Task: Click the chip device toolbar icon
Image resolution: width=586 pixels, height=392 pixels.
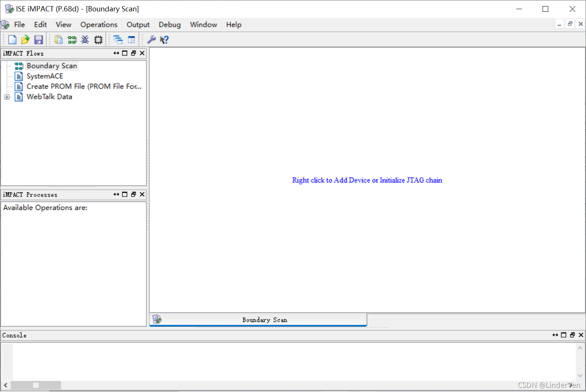Action: (98, 40)
